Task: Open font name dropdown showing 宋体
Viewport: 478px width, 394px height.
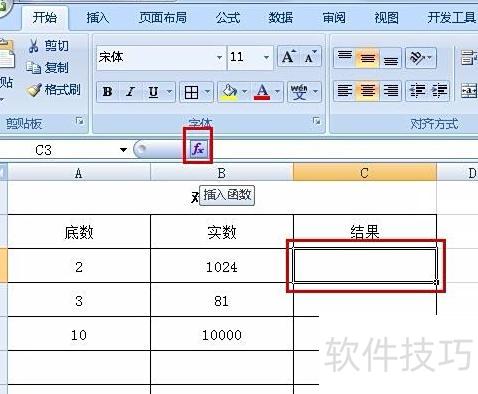Action: coord(219,58)
